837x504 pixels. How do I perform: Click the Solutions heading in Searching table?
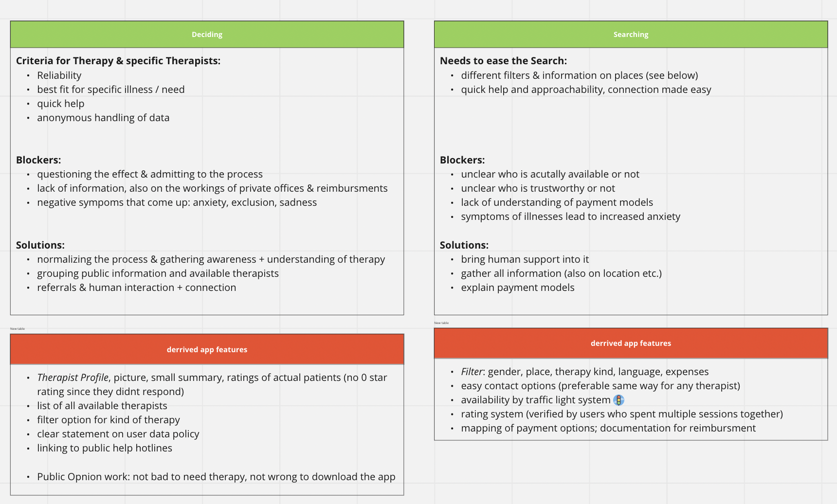[464, 245]
